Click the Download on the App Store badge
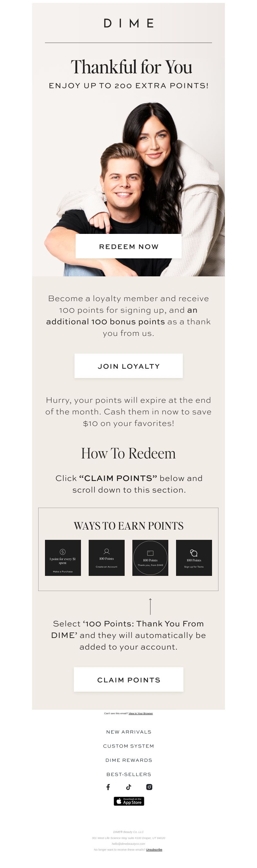 pyautogui.click(x=129, y=801)
